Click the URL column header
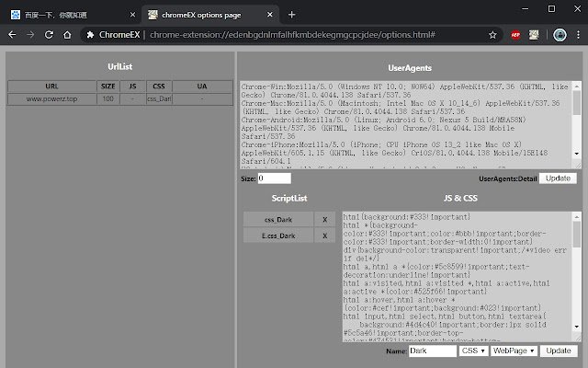This screenshot has height=368, width=588. click(51, 86)
